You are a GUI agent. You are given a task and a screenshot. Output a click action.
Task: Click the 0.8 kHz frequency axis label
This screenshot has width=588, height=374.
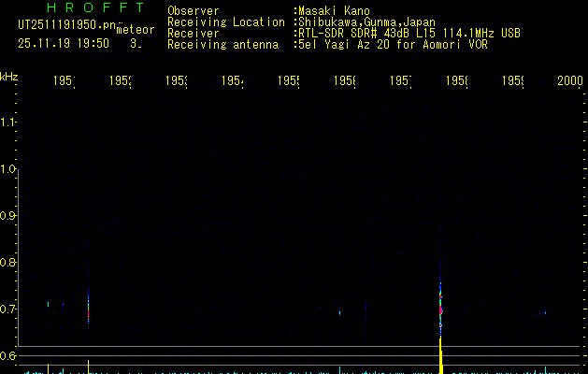tap(7, 262)
